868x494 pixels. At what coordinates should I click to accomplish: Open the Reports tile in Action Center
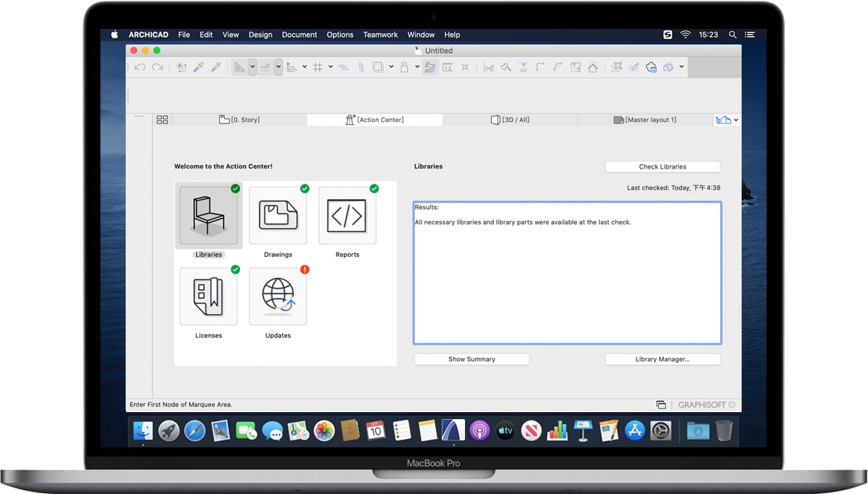[x=346, y=216]
